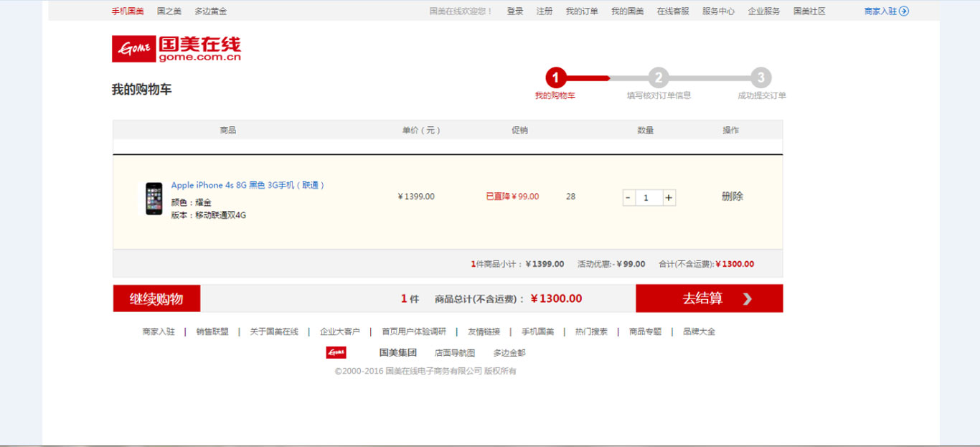Click the 促销 column header
Viewport: 980px width, 447px height.
click(519, 130)
